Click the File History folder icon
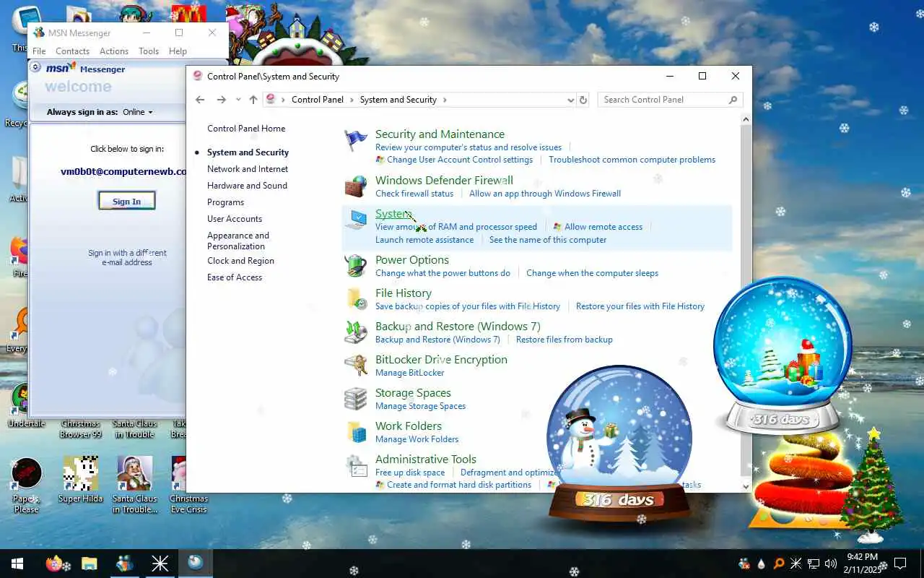The width and height of the screenshot is (924, 578). pos(355,299)
